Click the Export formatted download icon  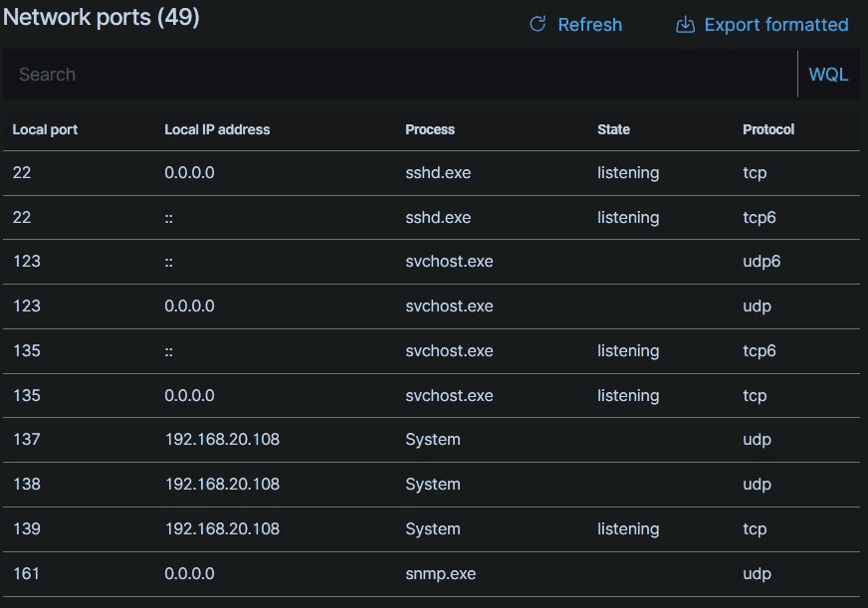click(x=685, y=25)
